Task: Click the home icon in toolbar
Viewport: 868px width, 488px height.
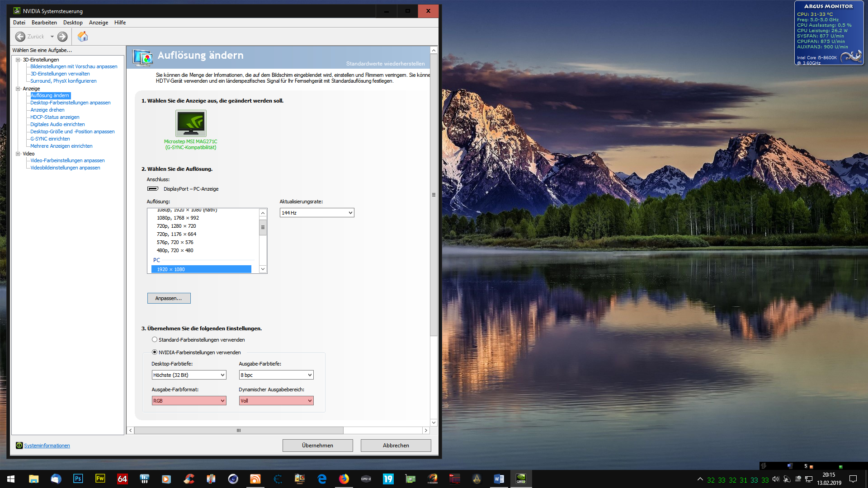Action: (83, 37)
